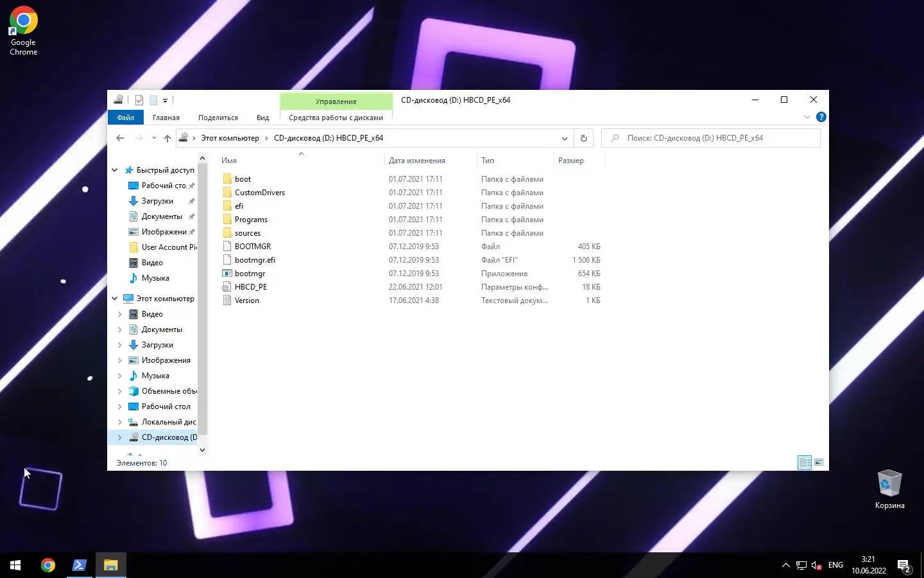
Task: Open recent locations dropdown arrow
Action: tap(154, 138)
